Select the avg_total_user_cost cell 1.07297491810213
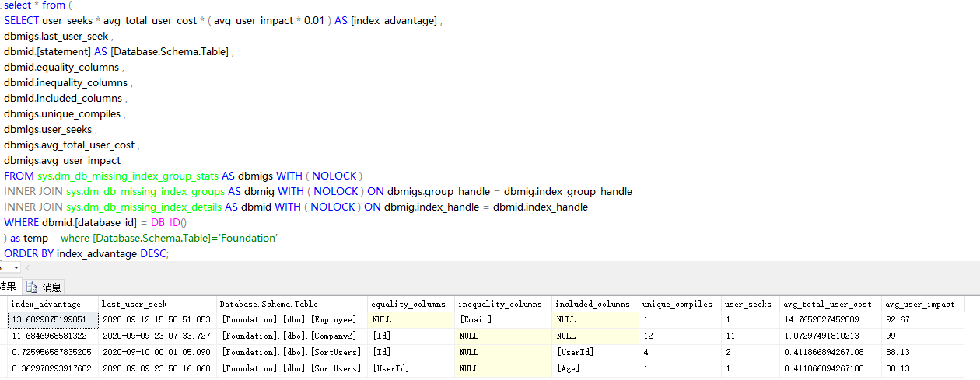The height and width of the screenshot is (380, 980). click(830, 336)
